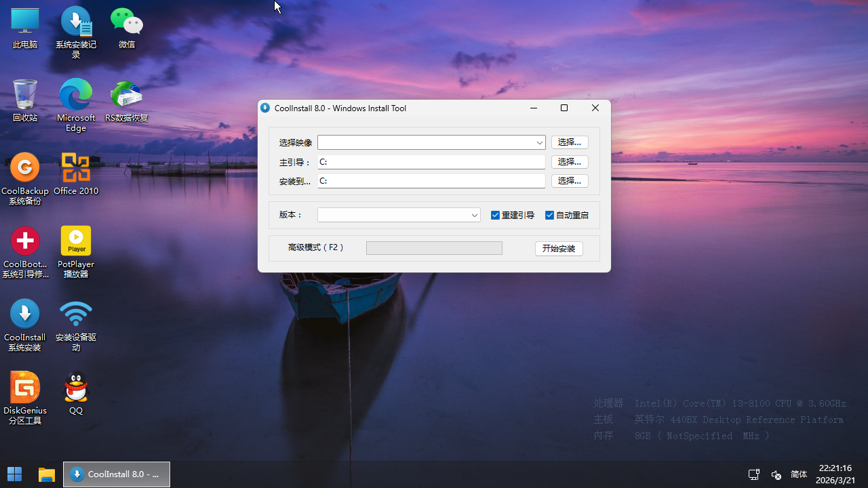Click 选择 next to the 主引导 field
The width and height of the screenshot is (868, 488).
pyautogui.click(x=569, y=161)
